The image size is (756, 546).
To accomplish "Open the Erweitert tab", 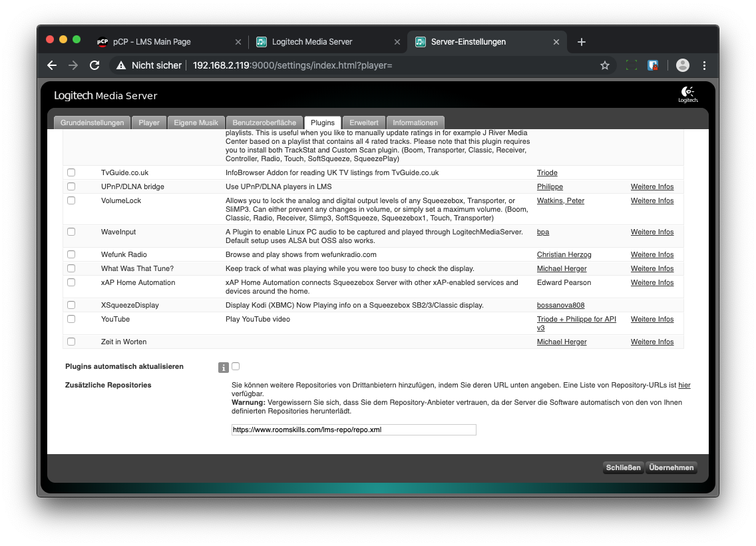I will click(364, 123).
